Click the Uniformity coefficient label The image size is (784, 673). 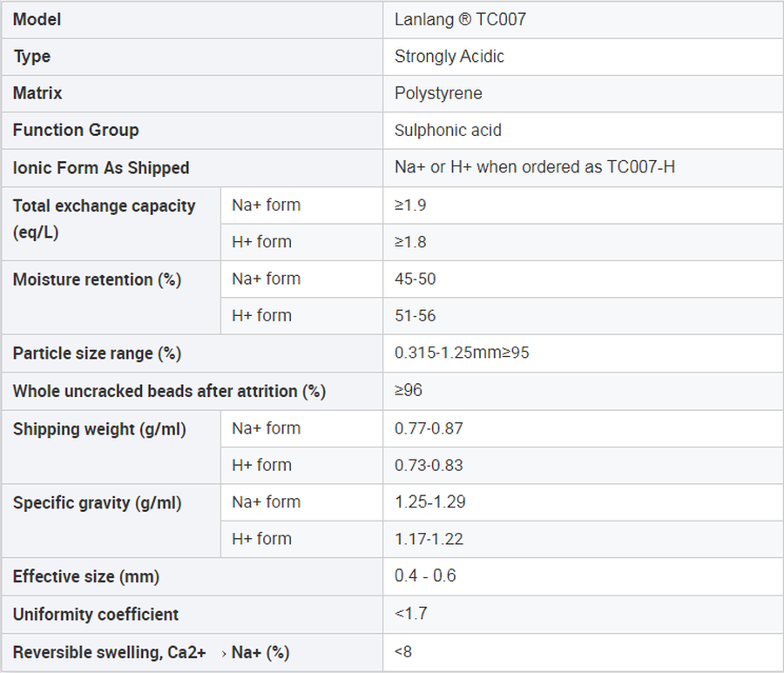tap(96, 615)
